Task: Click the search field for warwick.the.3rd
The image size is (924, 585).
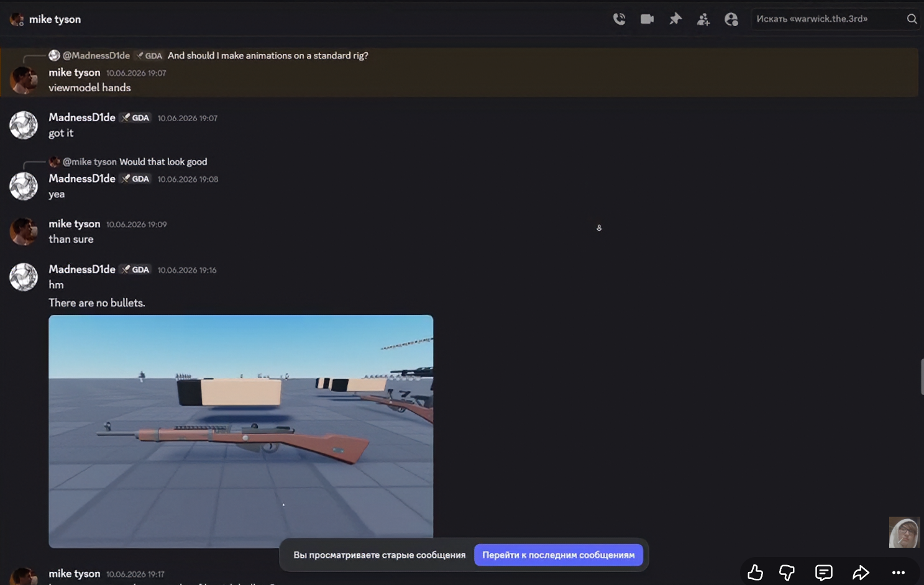Action: 828,19
